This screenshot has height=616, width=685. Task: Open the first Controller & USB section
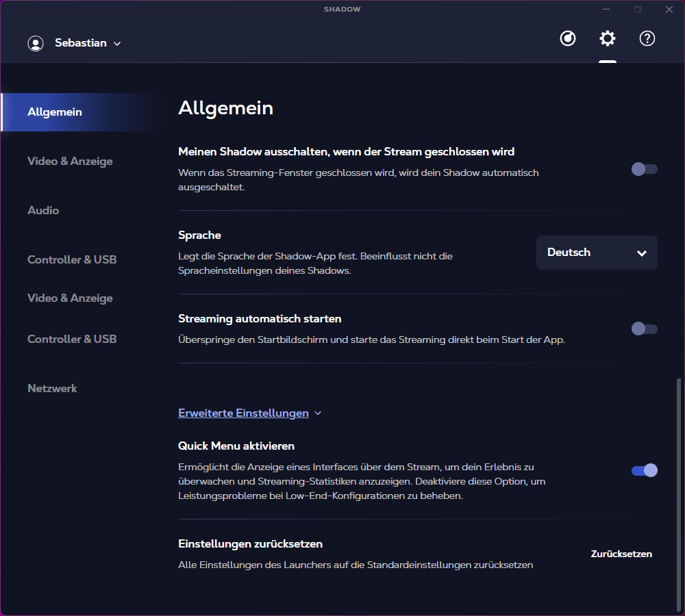[x=72, y=260]
